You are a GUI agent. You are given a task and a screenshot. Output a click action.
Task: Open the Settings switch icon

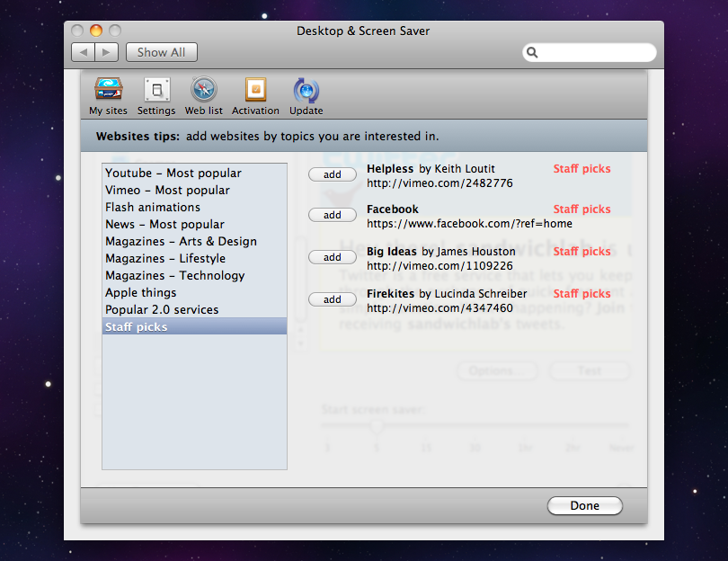tap(156, 90)
